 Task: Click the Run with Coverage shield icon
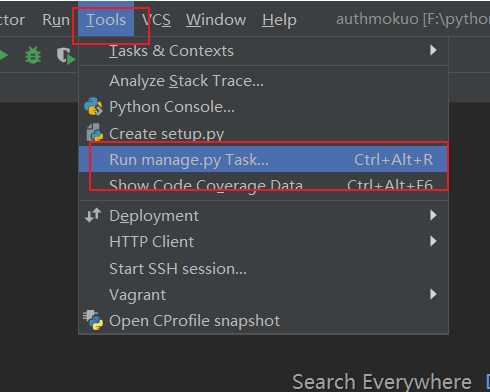coord(65,56)
